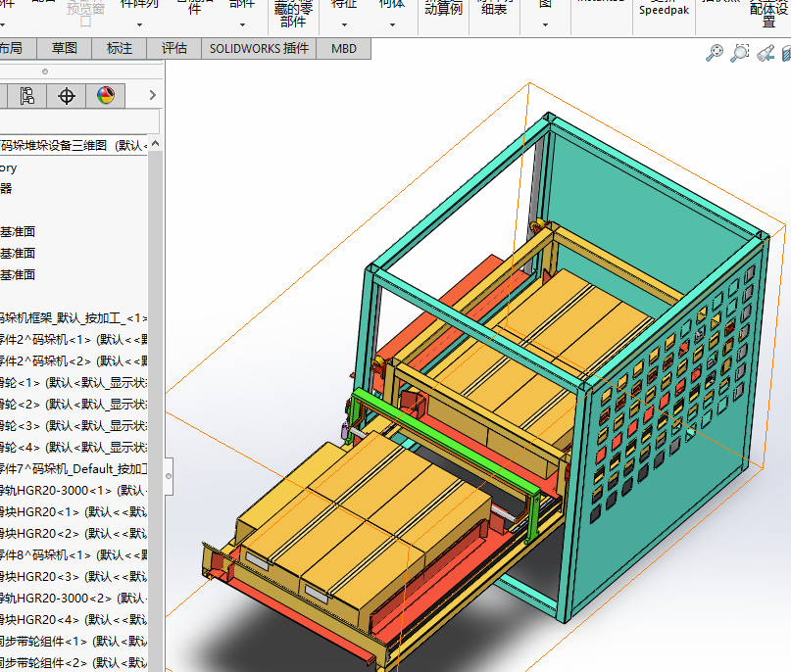Switch to the 草图 tab
Image resolution: width=791 pixels, height=672 pixels.
[x=65, y=48]
